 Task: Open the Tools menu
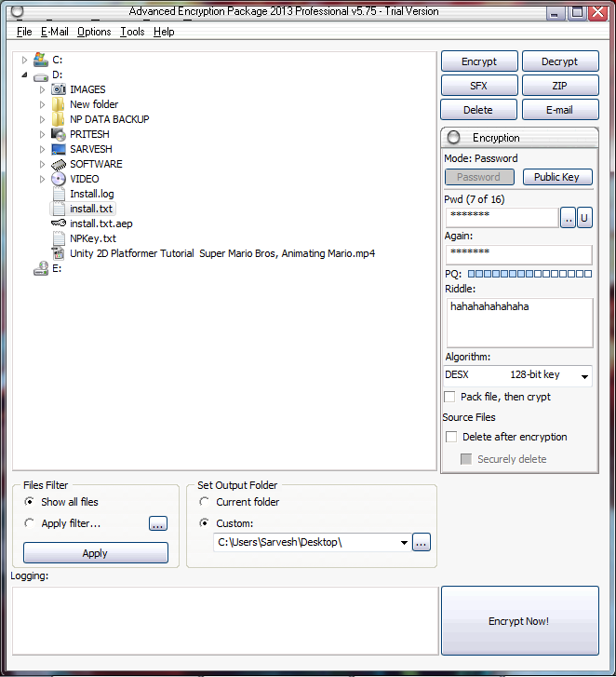coord(132,32)
